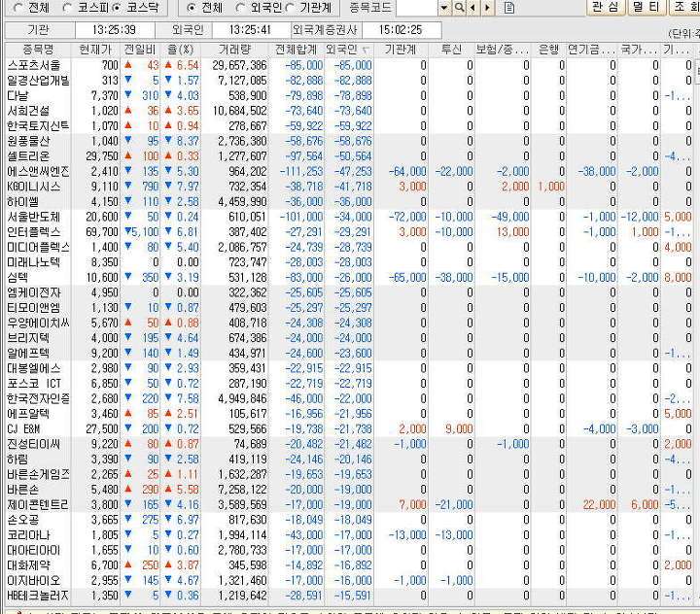Click 29,657,386 volume for 스포츠서울
Image resolution: width=700 pixels, height=614 pixels.
pos(239,65)
